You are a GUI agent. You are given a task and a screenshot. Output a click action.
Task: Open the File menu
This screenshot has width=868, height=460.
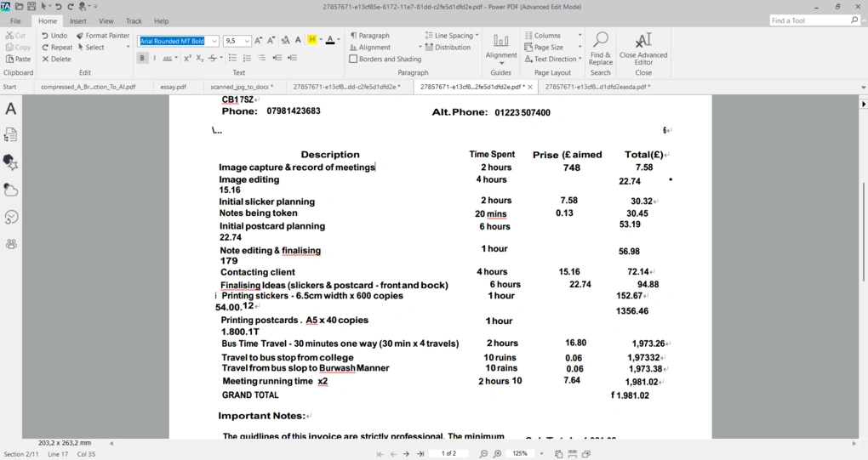tap(15, 21)
